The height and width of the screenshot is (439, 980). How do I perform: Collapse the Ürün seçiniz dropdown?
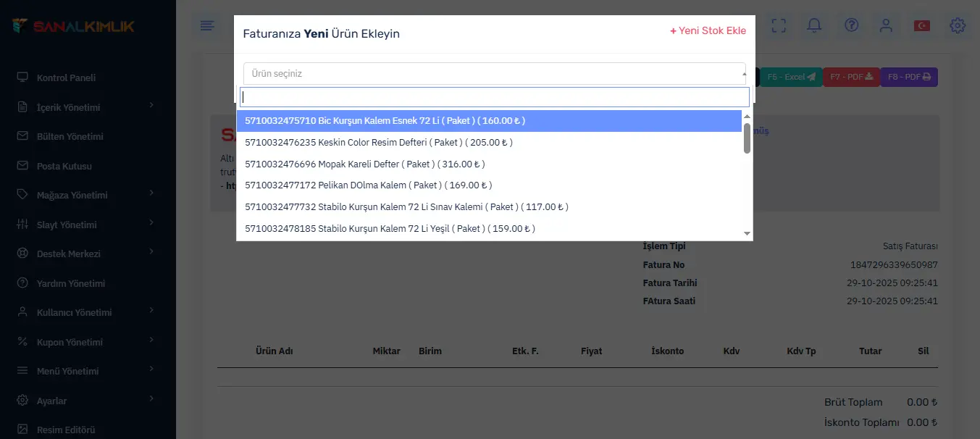click(494, 73)
